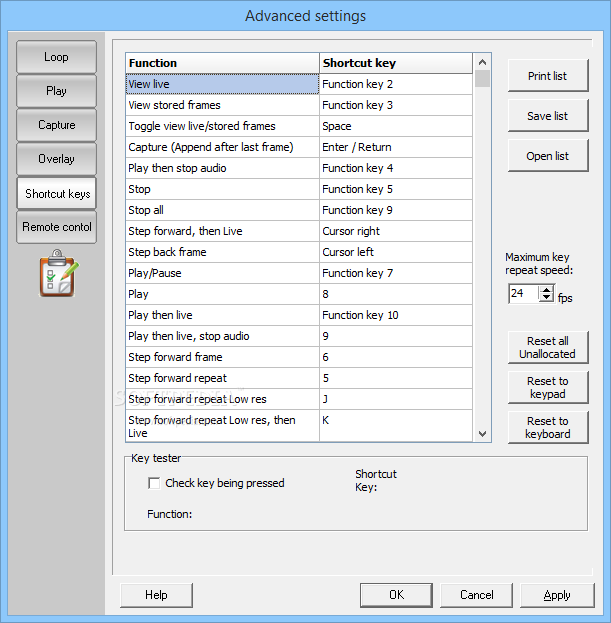Viewport: 611px width, 623px height.
Task: Click the Open list button
Action: coord(548,156)
